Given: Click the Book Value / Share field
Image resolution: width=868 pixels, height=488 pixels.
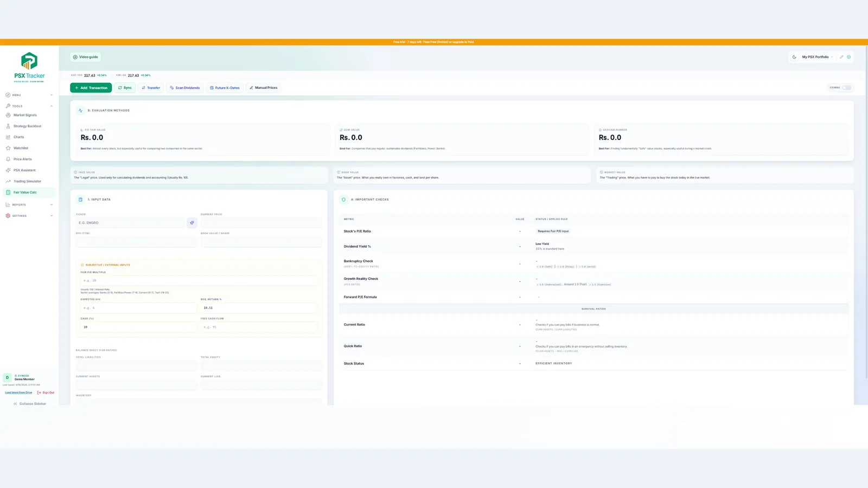Looking at the screenshot, I should 261,242.
